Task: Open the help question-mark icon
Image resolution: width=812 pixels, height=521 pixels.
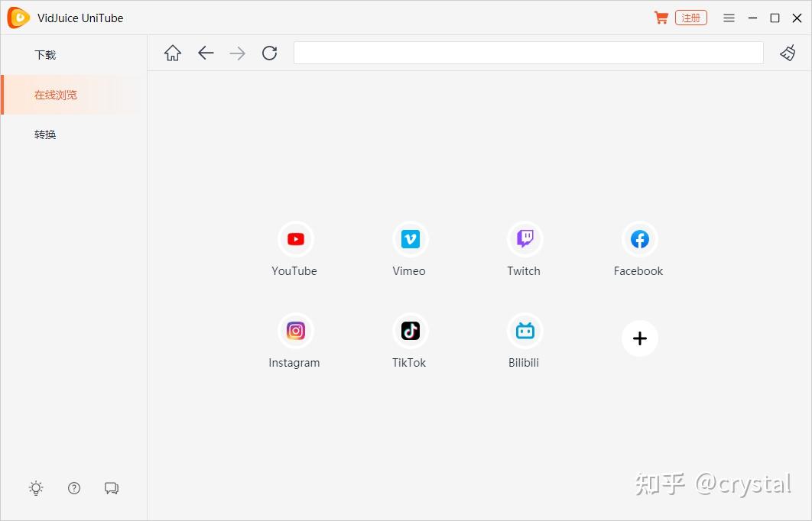Action: coord(73,487)
